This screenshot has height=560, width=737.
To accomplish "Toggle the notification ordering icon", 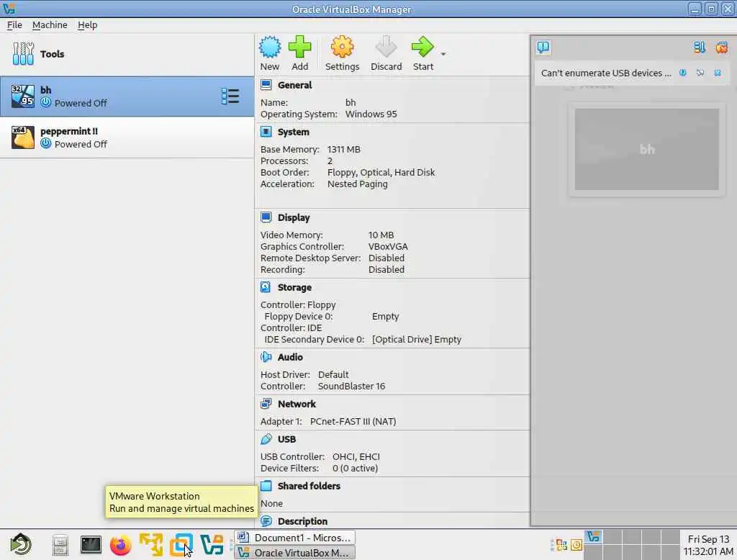I will [x=700, y=47].
